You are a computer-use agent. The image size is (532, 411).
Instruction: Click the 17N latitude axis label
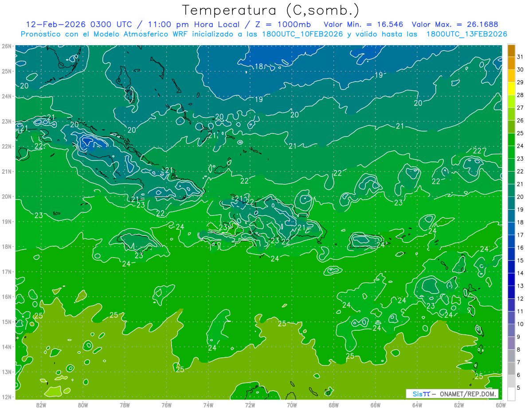tap(6, 272)
